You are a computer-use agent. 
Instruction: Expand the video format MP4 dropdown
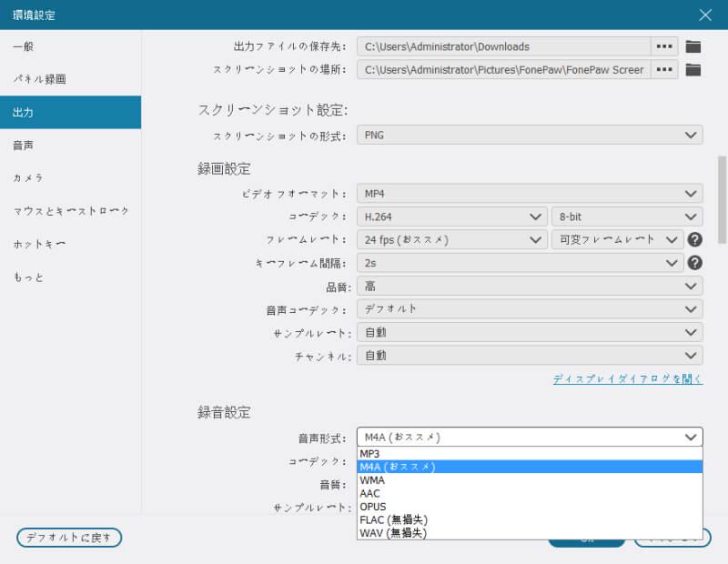530,194
